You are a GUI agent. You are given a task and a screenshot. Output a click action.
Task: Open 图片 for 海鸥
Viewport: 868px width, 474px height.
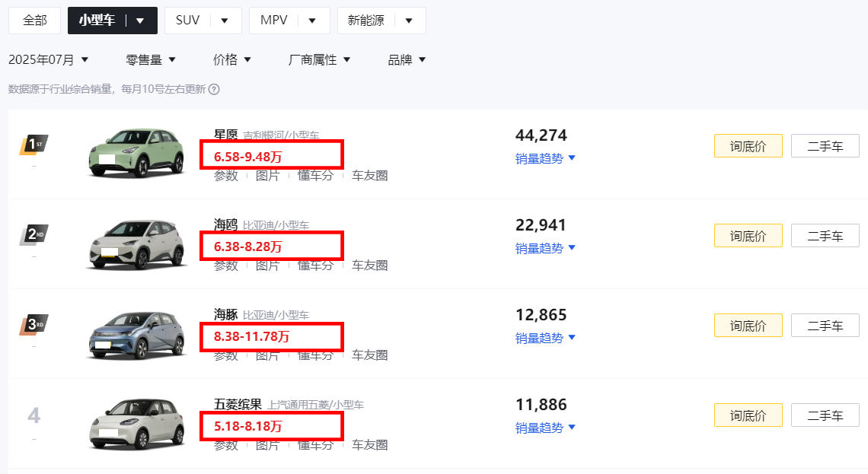[267, 266]
